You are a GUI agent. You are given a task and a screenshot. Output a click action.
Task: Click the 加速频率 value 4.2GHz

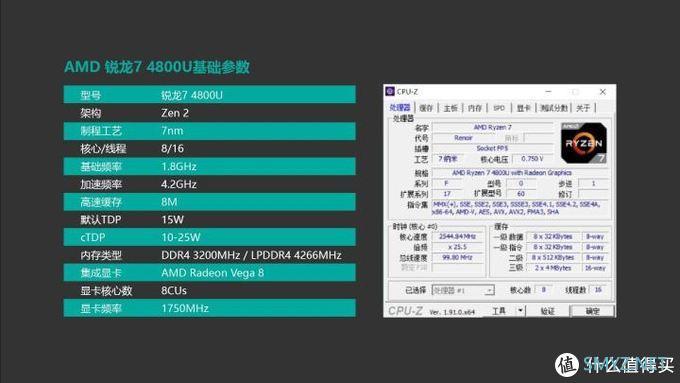(179, 184)
